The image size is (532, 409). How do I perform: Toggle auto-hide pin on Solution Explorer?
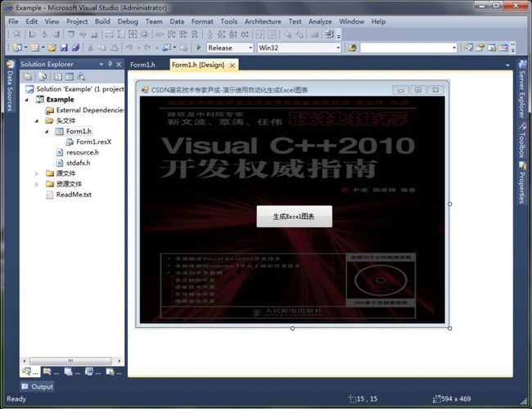pyautogui.click(x=110, y=64)
